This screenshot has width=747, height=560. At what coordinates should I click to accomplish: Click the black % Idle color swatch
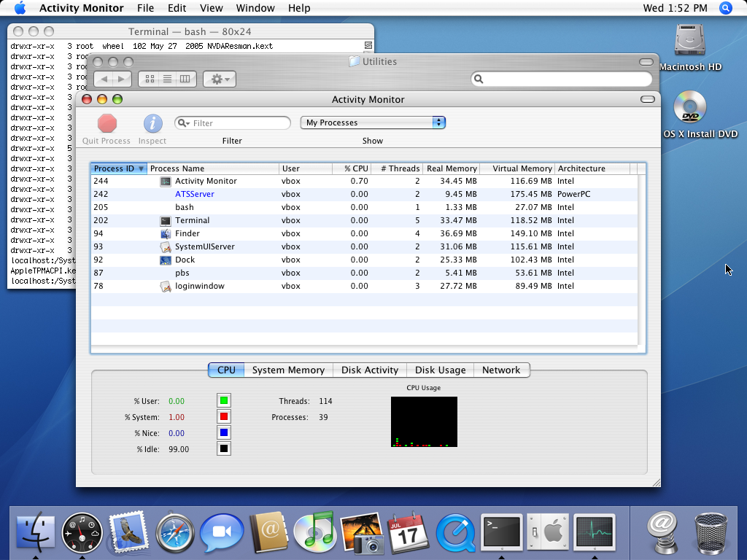224,448
